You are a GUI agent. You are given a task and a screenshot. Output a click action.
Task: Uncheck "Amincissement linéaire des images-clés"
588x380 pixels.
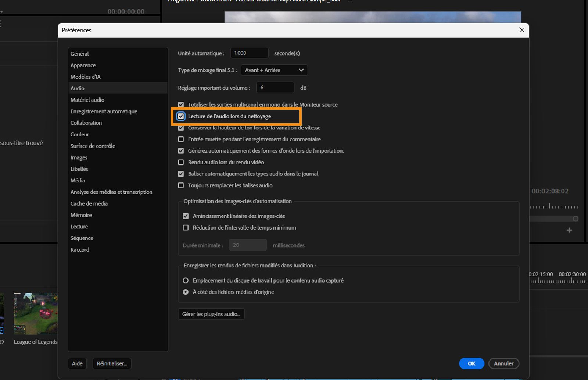[186, 216]
